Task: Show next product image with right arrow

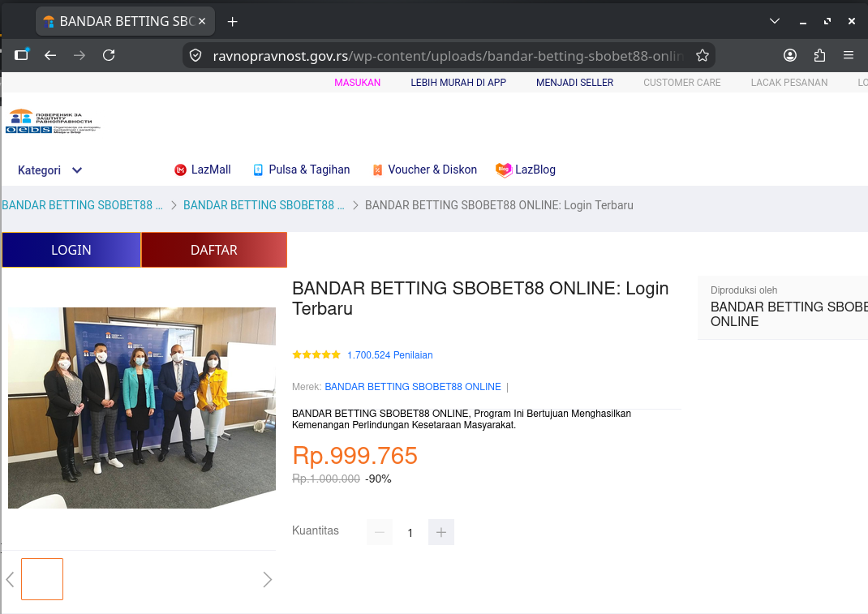Action: point(268,579)
